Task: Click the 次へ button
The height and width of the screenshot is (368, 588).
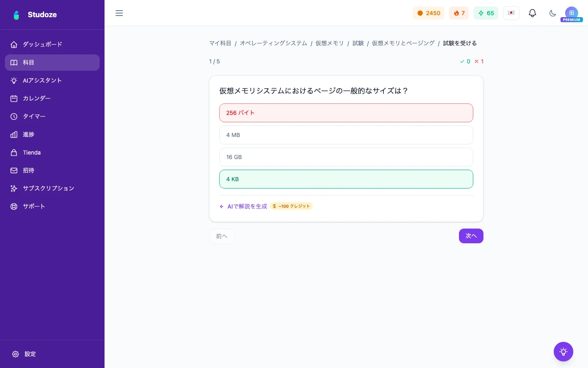Action: click(x=471, y=236)
